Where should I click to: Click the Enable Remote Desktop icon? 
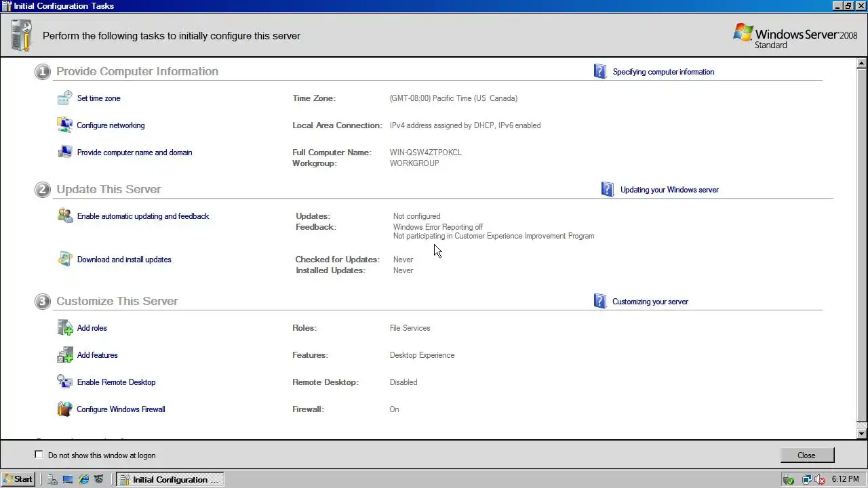[64, 382]
